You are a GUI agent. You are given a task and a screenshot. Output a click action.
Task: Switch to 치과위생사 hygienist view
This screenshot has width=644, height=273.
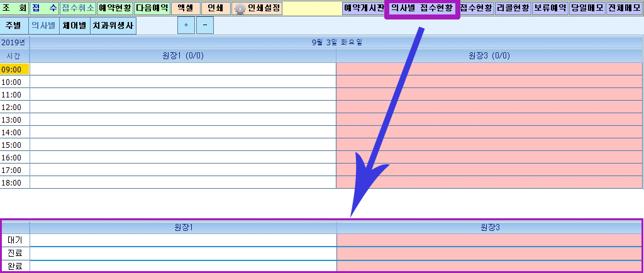(x=113, y=25)
